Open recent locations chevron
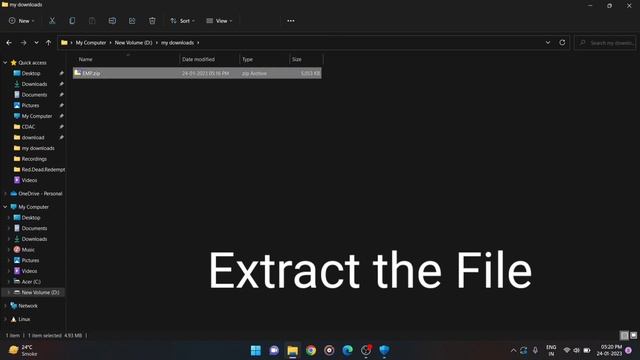The image size is (640, 360). (x=36, y=42)
